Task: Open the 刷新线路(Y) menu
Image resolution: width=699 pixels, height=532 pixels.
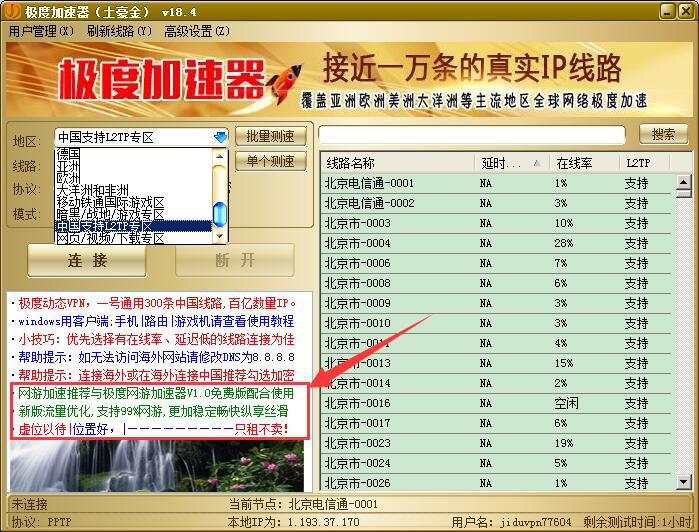Action: coord(119,31)
